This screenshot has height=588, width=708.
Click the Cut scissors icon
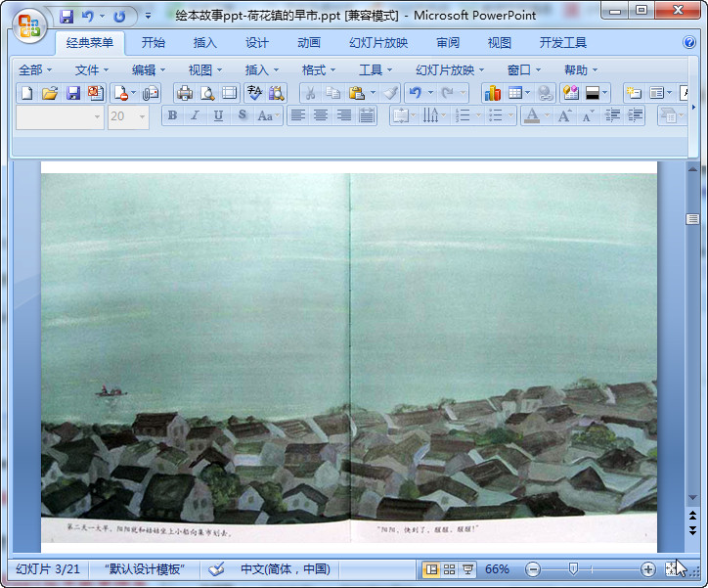point(310,93)
